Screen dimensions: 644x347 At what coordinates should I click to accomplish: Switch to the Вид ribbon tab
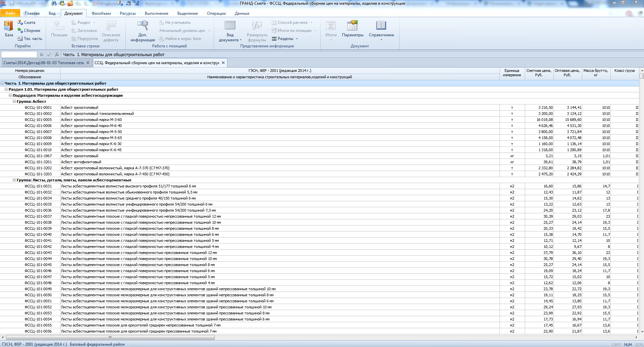[52, 13]
